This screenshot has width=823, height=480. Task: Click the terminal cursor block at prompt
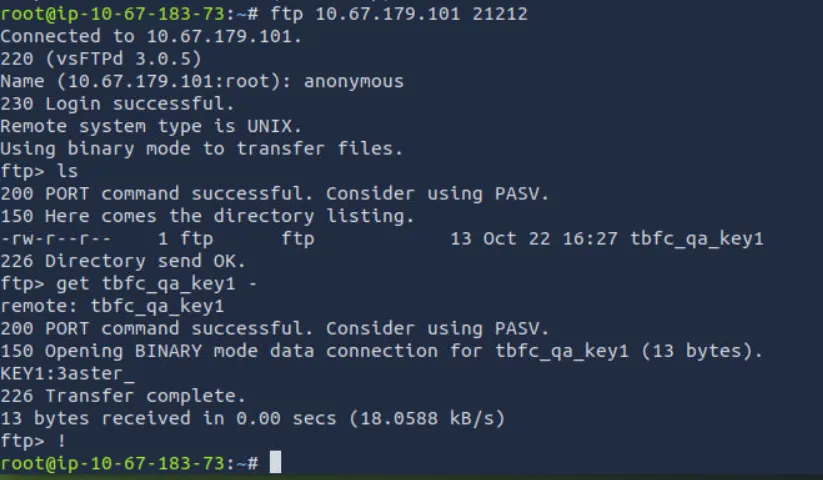click(275, 462)
